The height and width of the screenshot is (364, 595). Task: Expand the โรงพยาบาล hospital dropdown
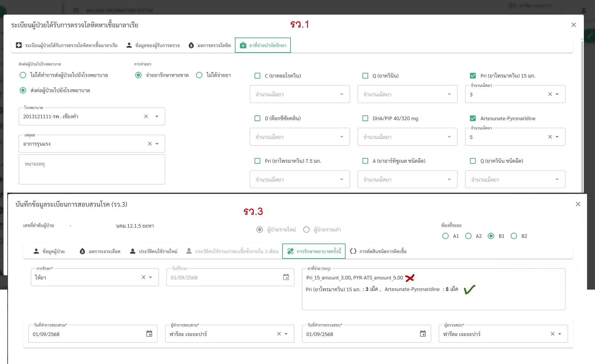click(157, 116)
